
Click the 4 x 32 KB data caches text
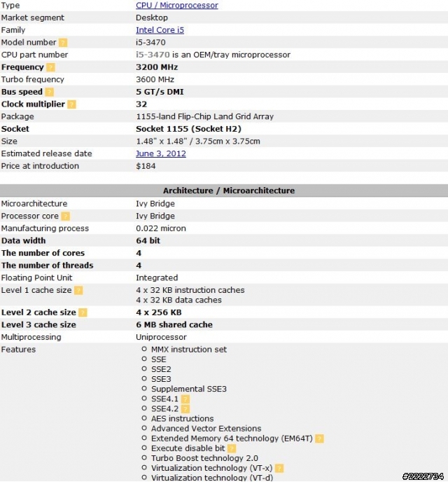178,300
